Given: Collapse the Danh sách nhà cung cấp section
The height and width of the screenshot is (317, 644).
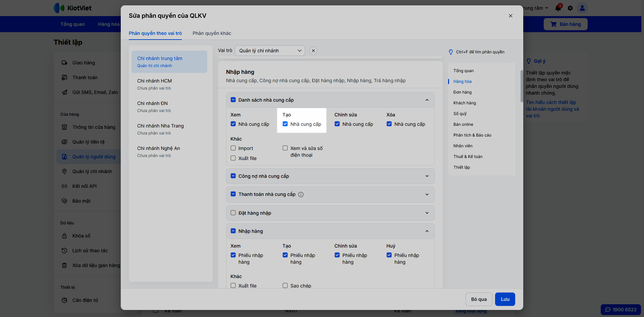Looking at the screenshot, I should (x=427, y=100).
